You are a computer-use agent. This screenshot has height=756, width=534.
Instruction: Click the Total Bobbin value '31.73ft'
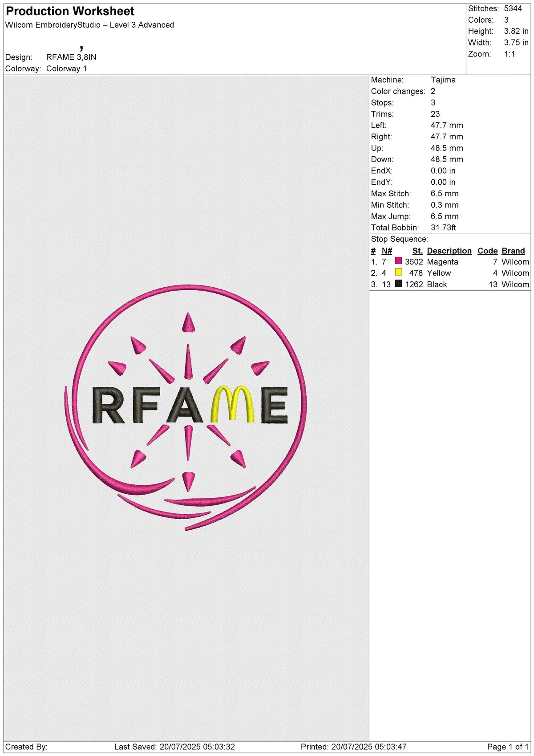pyautogui.click(x=443, y=228)
